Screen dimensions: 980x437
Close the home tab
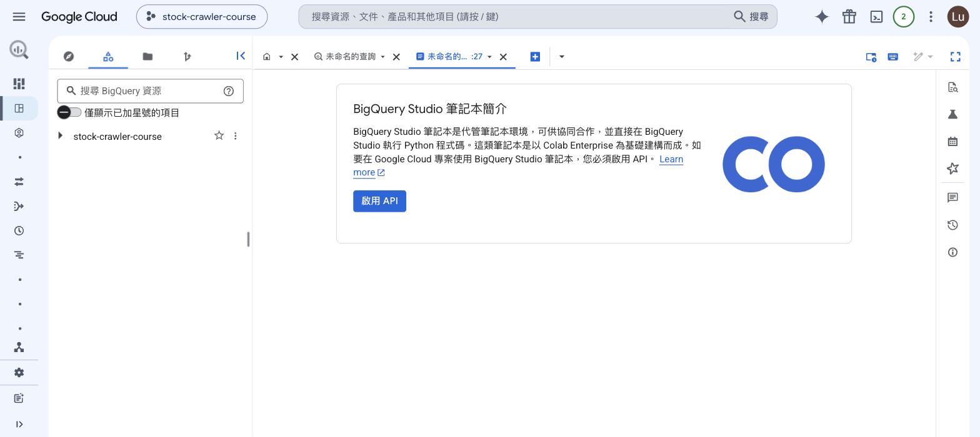tap(294, 57)
